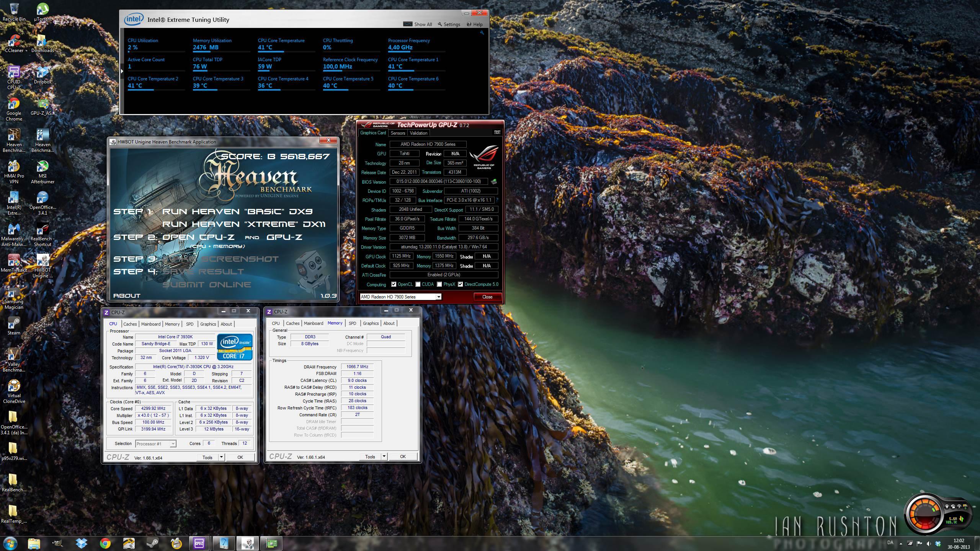Launch the MSI Afterburner desktop shortcut
This screenshot has height=551, width=980.
(x=42, y=172)
